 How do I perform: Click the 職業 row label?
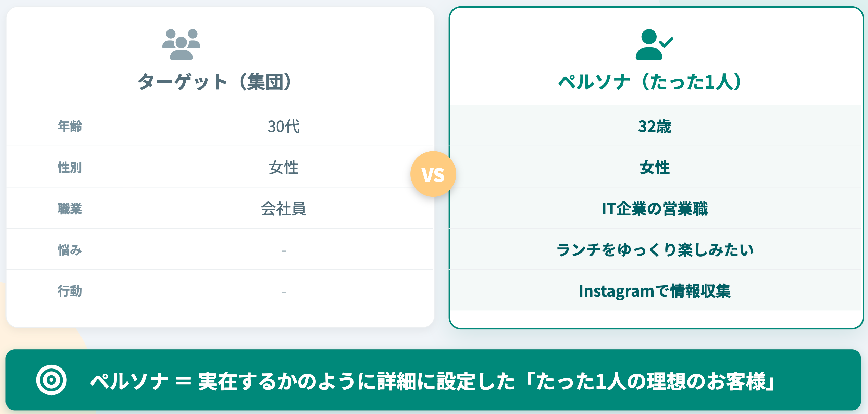click(x=70, y=209)
